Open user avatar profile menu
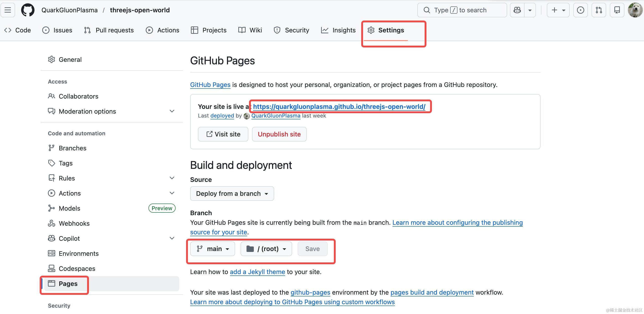The width and height of the screenshot is (644, 314). (635, 10)
